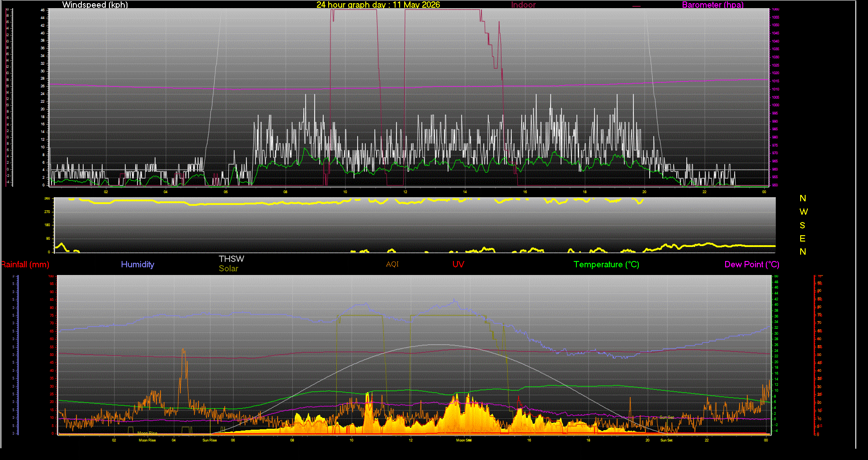This screenshot has width=868, height=460.
Task: Click the 'Temperature (°C)' legend label
Action: (x=606, y=265)
